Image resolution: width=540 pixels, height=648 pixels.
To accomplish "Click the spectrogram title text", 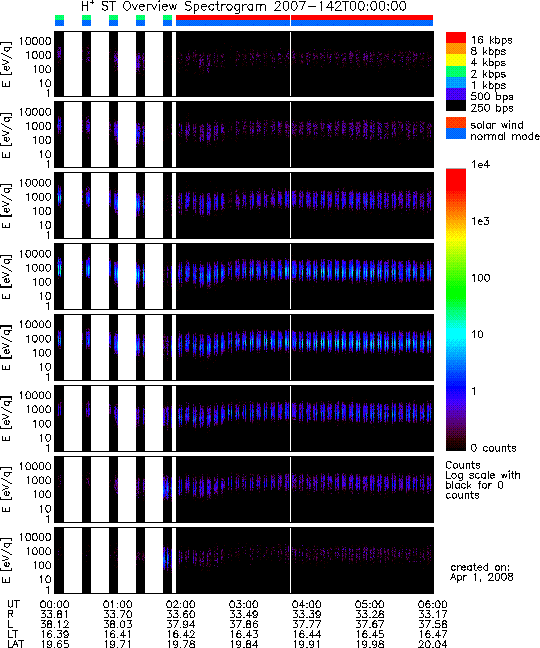I will pyautogui.click(x=244, y=6).
